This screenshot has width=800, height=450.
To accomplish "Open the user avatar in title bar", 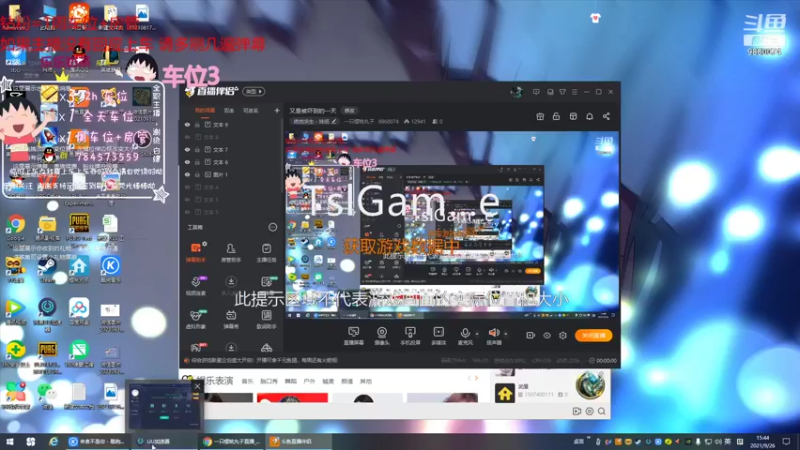I will (x=516, y=92).
